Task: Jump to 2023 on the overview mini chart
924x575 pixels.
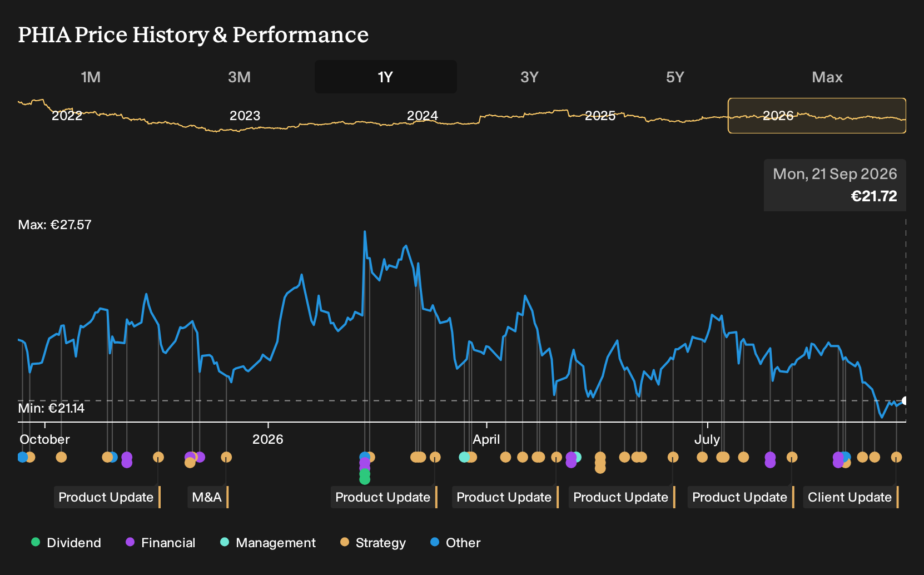Action: [x=245, y=116]
